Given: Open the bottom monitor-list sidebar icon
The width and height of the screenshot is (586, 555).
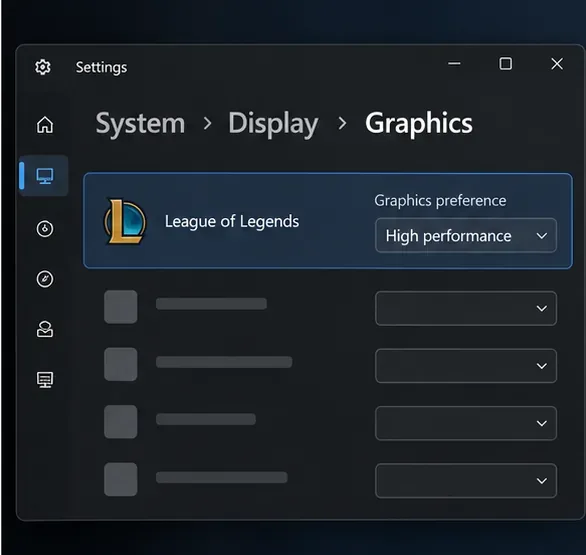Looking at the screenshot, I should point(45,380).
